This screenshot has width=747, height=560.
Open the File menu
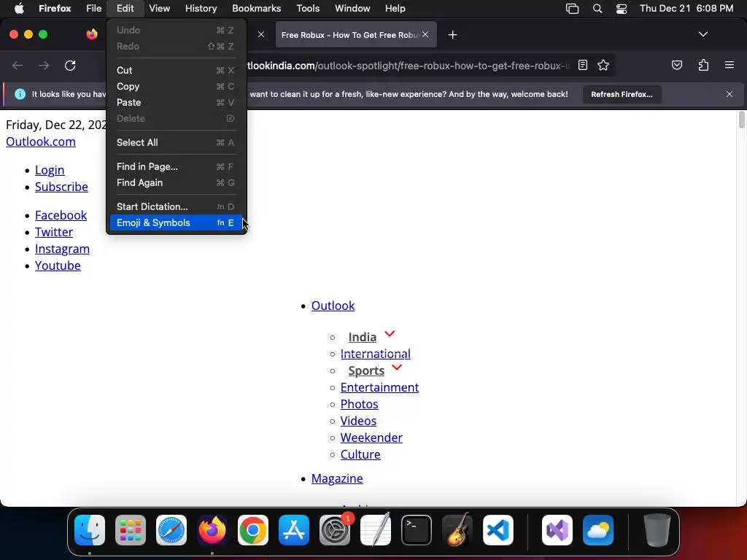(x=93, y=9)
